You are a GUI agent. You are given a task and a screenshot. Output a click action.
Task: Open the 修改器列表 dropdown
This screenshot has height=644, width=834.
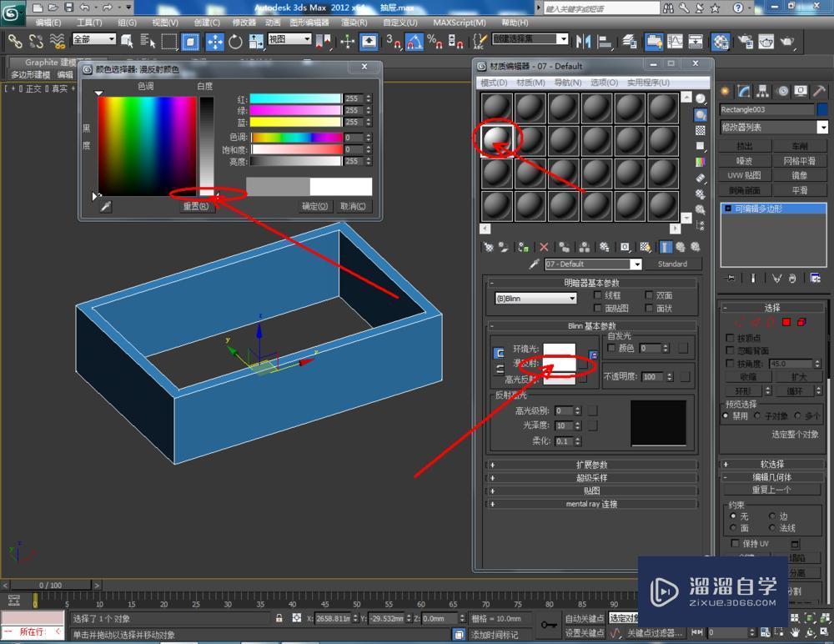click(x=774, y=126)
